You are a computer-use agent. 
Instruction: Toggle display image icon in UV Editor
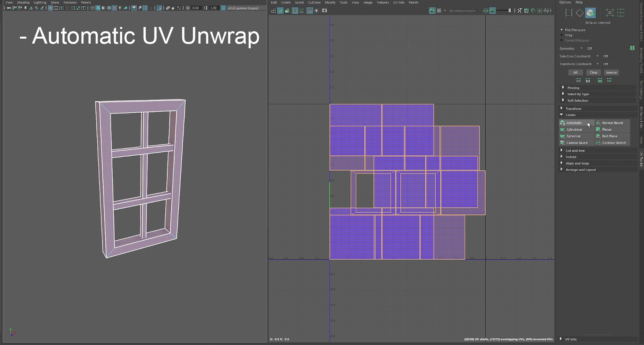[x=432, y=10]
